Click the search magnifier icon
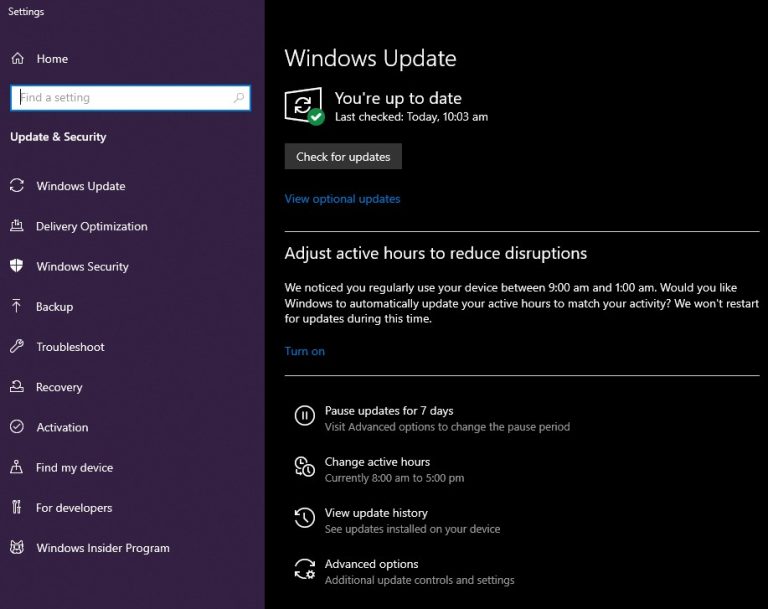768x609 pixels. [x=239, y=98]
